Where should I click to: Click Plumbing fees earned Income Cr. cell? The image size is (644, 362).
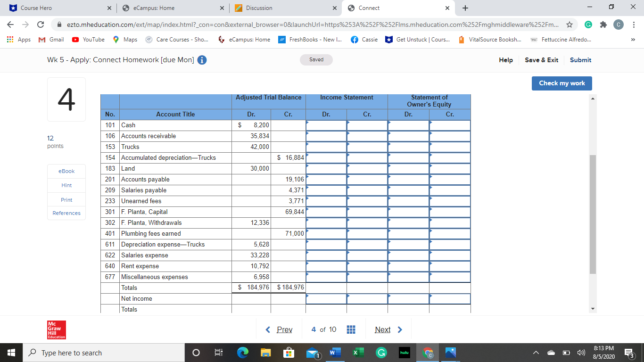(x=367, y=233)
